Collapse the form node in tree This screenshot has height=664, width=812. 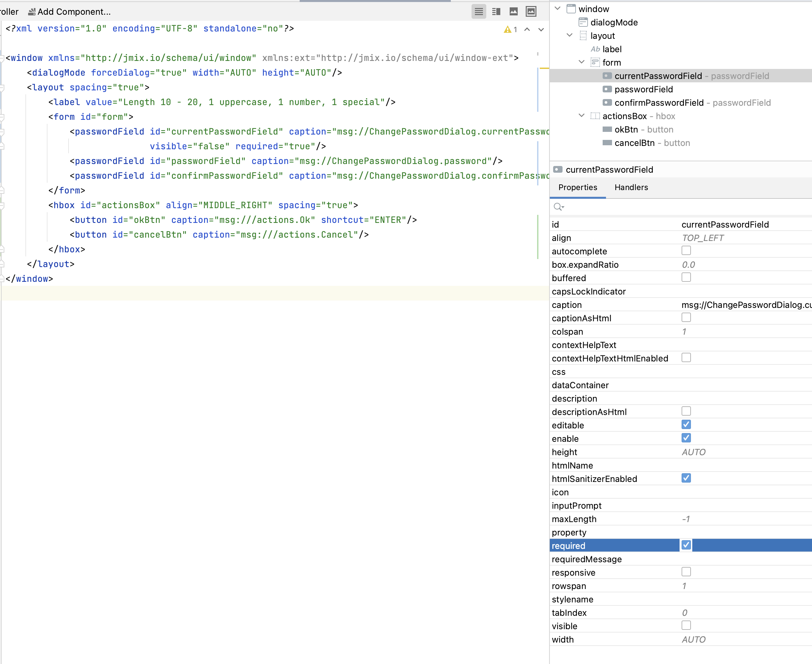582,62
